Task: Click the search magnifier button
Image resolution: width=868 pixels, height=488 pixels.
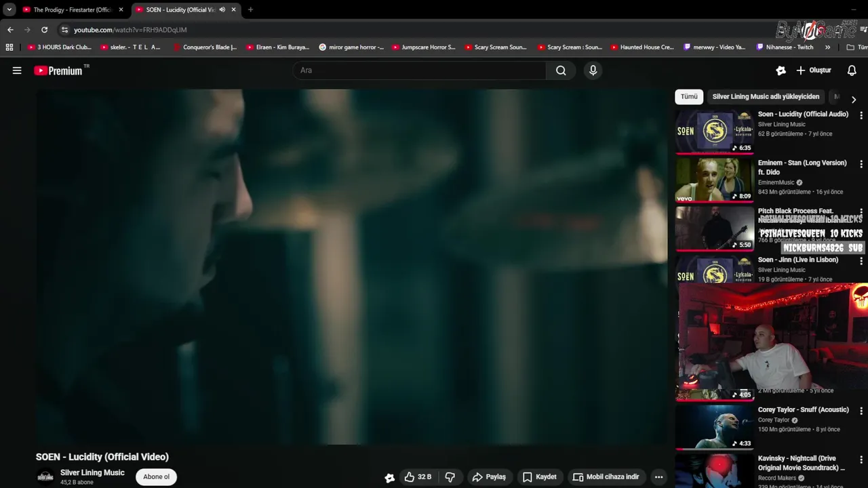Action: (561, 70)
